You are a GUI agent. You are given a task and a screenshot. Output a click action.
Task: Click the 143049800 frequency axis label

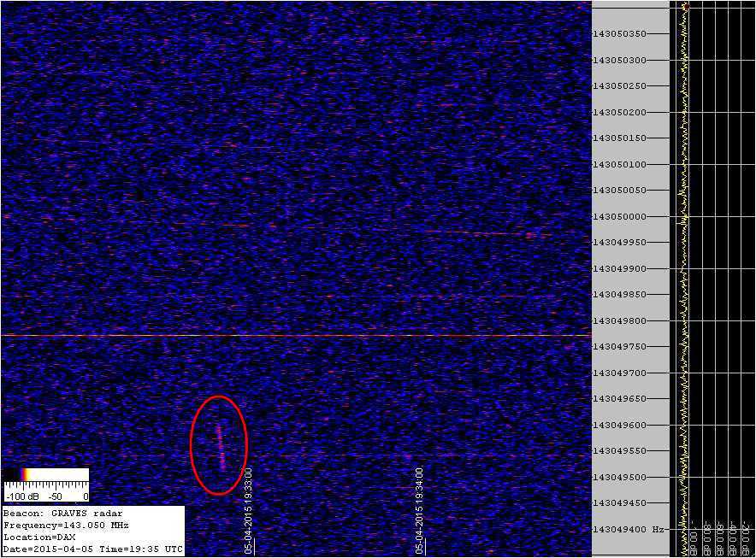(x=619, y=320)
